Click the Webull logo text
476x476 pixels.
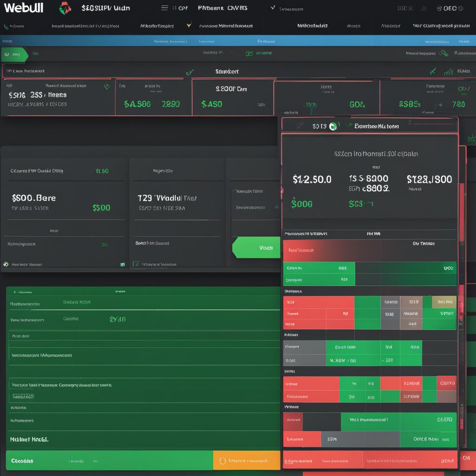24,7
